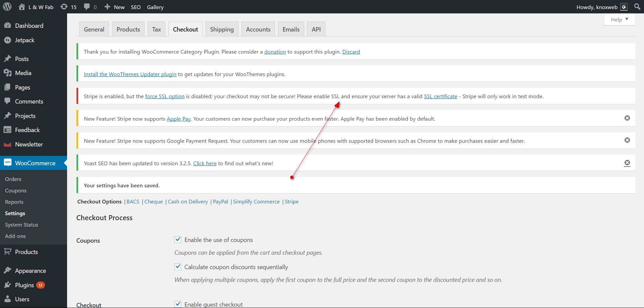Select the Checkout tab
The width and height of the screenshot is (644, 308).
point(185,29)
